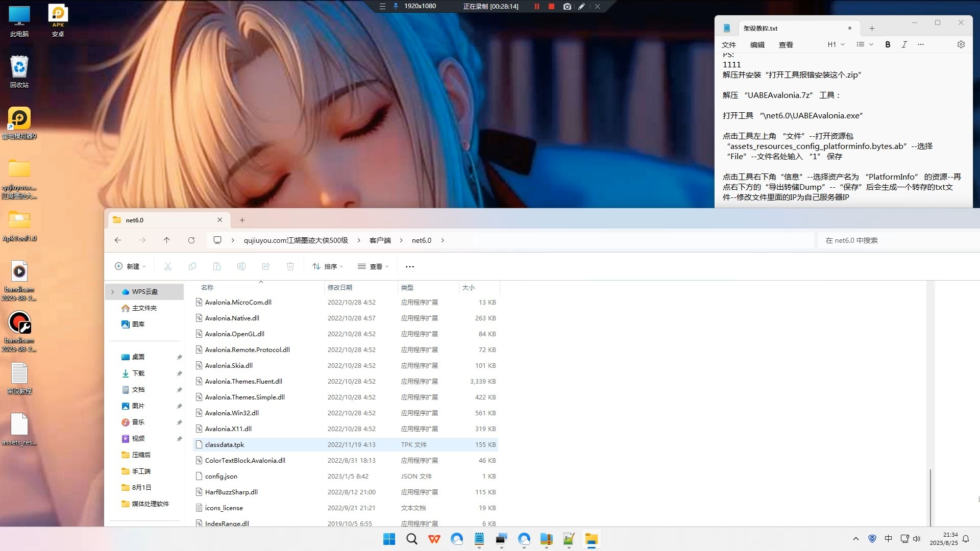Open WPS Office from taskbar

[434, 539]
